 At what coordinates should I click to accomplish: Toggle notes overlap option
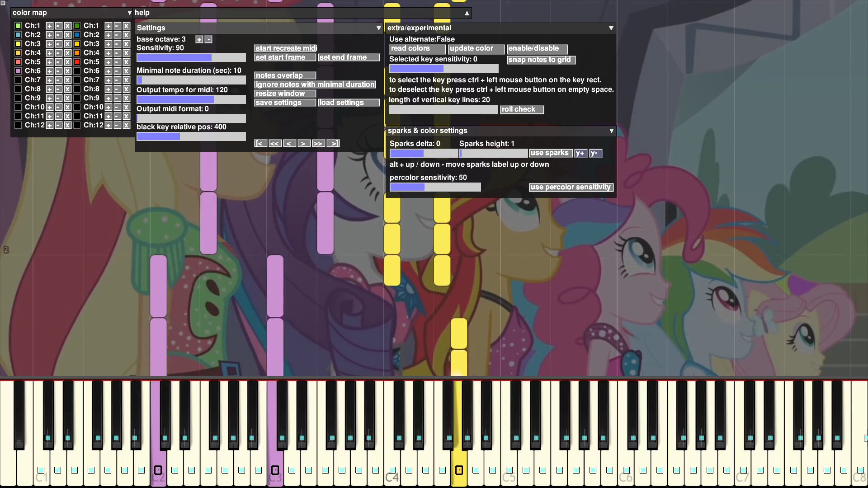[x=285, y=75]
